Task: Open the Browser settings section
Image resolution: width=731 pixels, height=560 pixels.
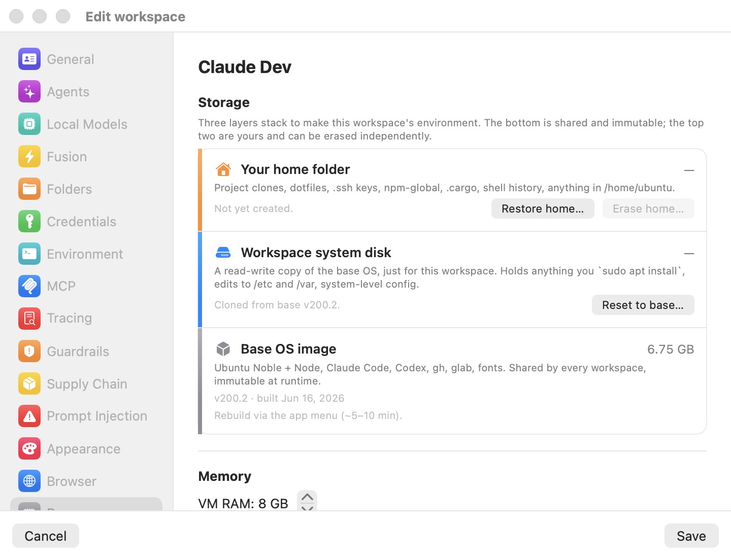Action: point(86,481)
